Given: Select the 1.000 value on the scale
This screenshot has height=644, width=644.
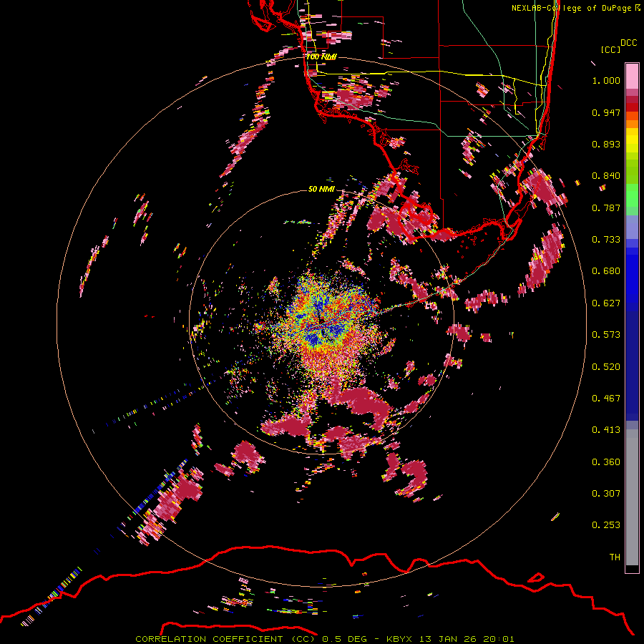Looking at the screenshot, I should [x=606, y=80].
